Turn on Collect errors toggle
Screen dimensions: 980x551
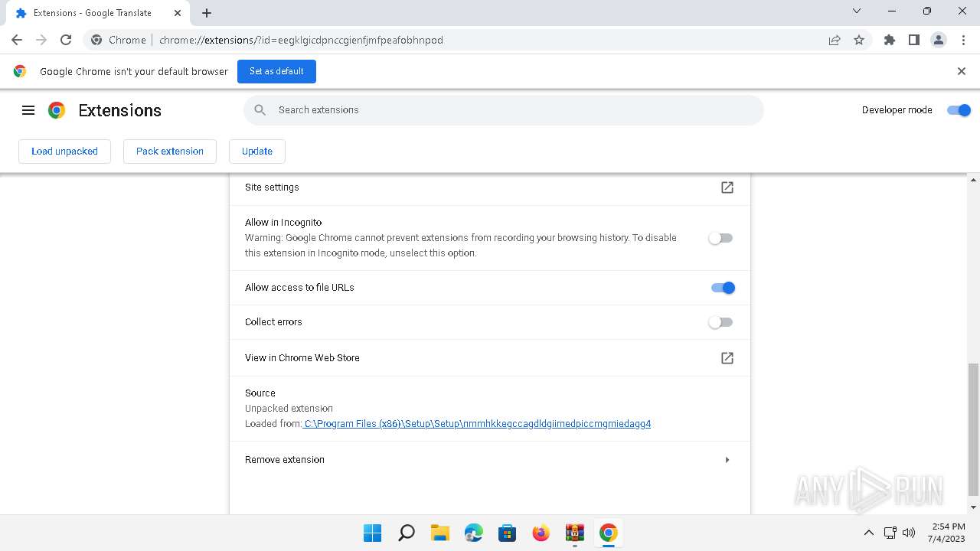click(720, 322)
